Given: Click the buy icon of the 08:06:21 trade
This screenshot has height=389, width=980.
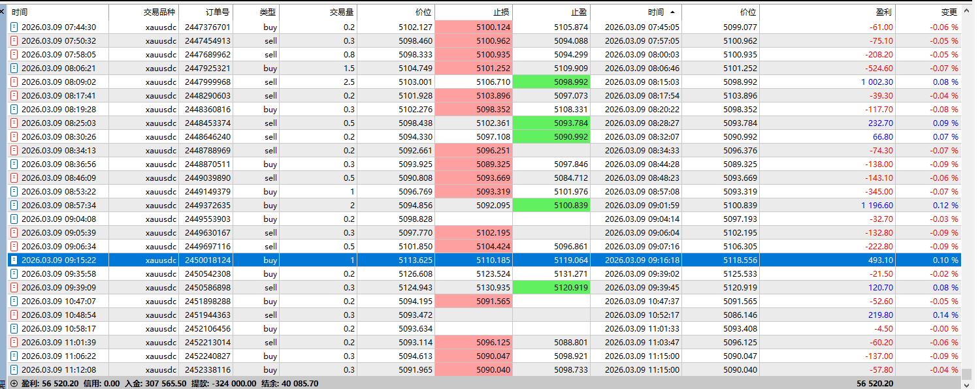Looking at the screenshot, I should click(x=14, y=68).
